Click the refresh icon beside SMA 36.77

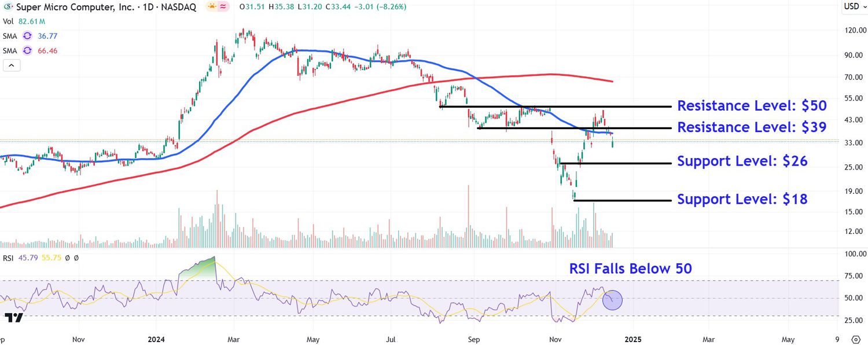(27, 36)
